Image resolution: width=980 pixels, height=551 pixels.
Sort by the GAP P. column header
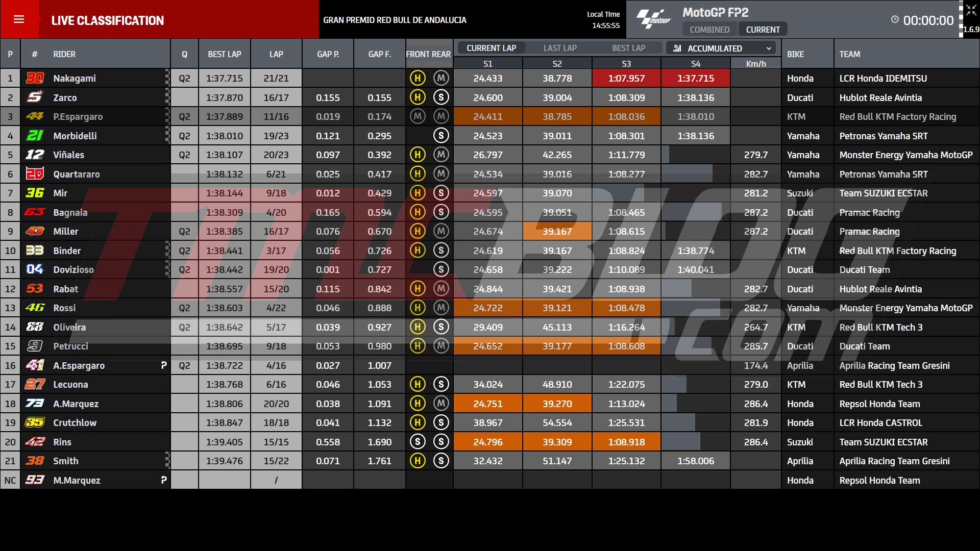[x=328, y=54]
